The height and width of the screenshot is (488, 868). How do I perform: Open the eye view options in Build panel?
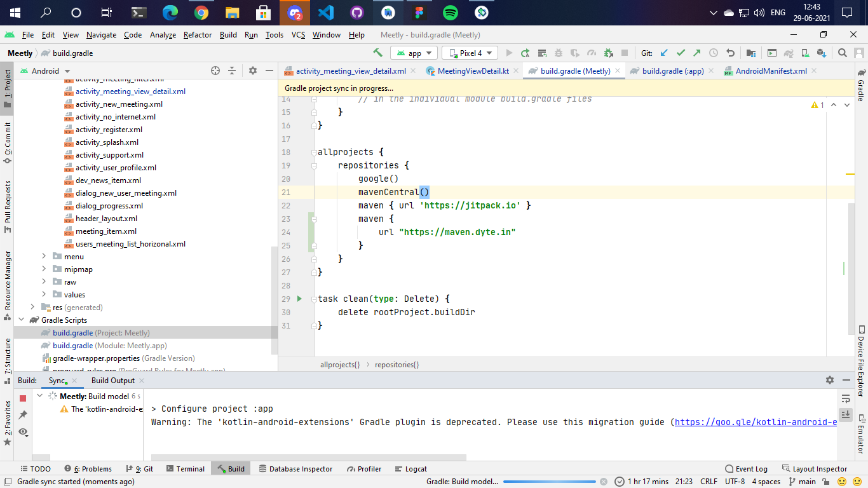click(23, 432)
